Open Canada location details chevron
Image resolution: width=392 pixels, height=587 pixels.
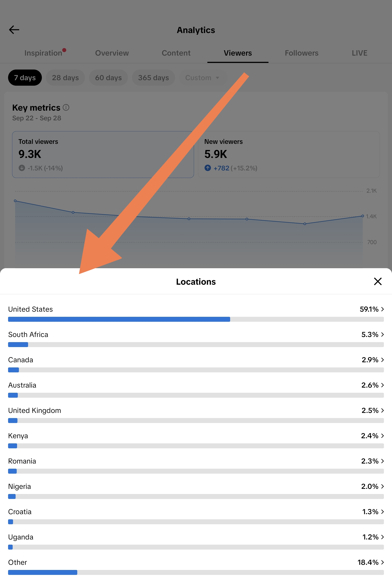[x=382, y=360]
